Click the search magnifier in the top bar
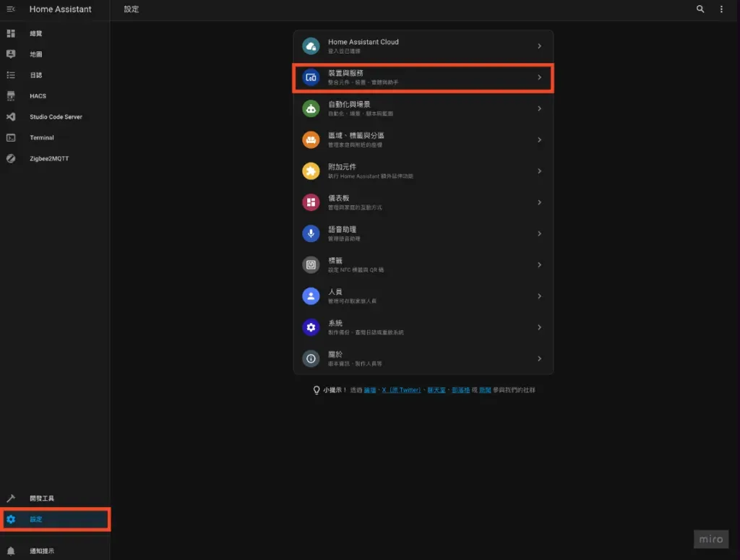The width and height of the screenshot is (740, 560). pyautogui.click(x=700, y=9)
